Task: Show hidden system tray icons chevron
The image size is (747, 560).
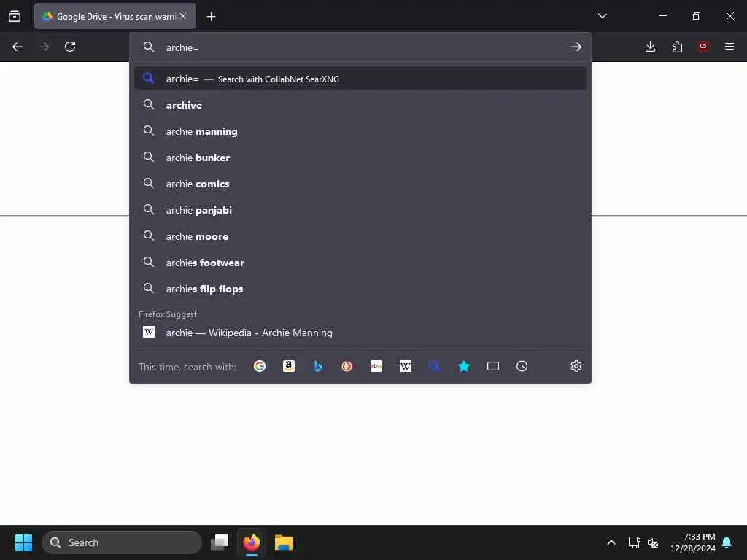Action: [611, 542]
